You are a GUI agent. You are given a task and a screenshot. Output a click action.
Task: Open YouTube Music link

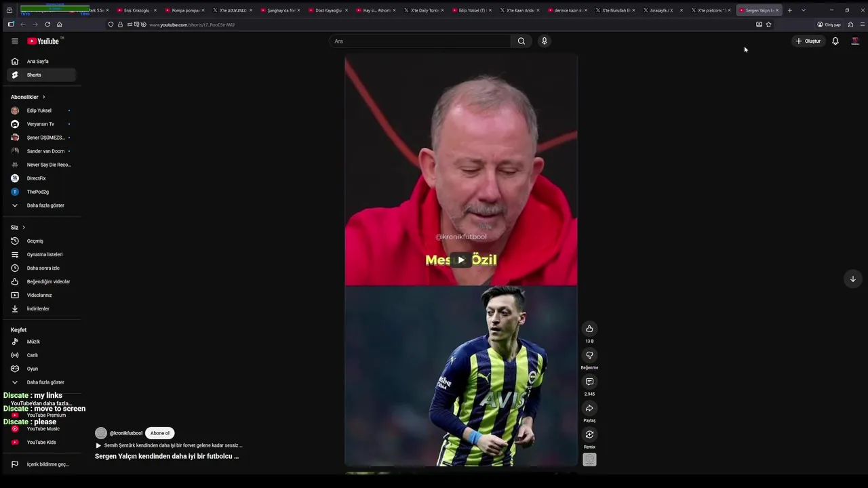click(41, 428)
